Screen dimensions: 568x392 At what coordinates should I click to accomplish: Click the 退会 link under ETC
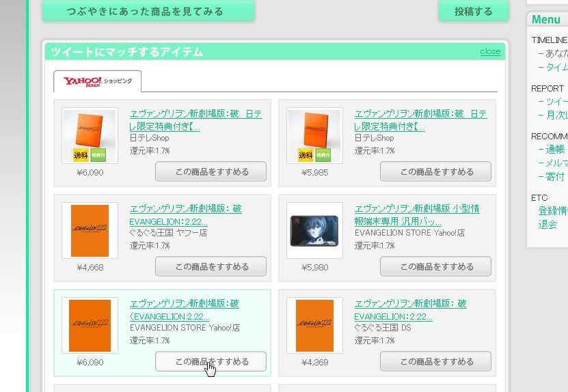547,225
